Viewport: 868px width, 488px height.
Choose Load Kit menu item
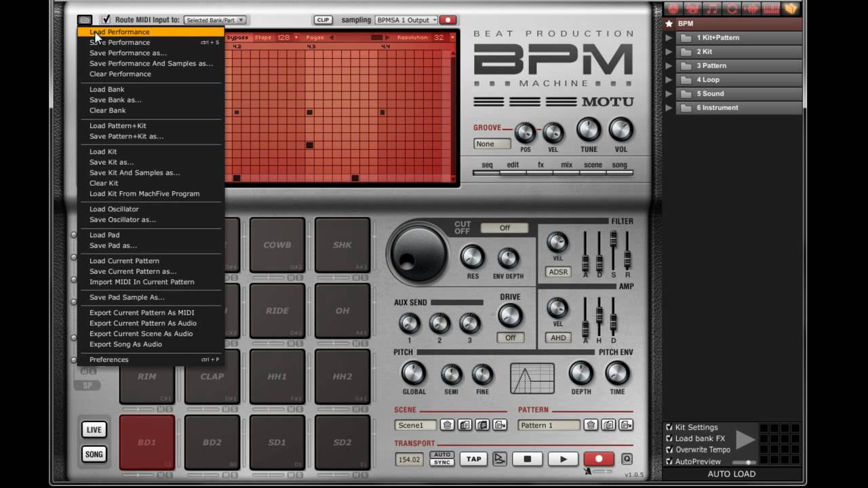151,152
